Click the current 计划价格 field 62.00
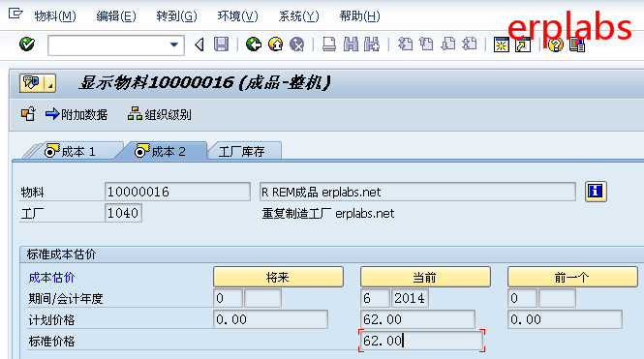The width and height of the screenshot is (644, 359). (417, 319)
